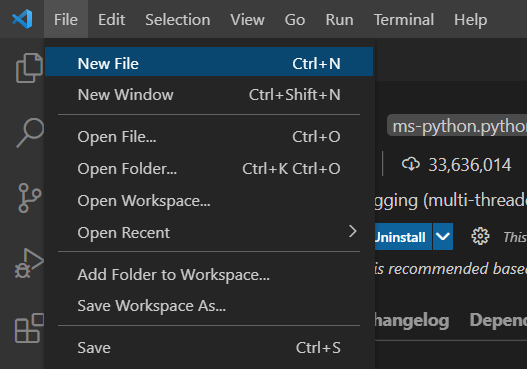This screenshot has width=527, height=369.
Task: Open the Terminal menu
Action: tap(404, 19)
